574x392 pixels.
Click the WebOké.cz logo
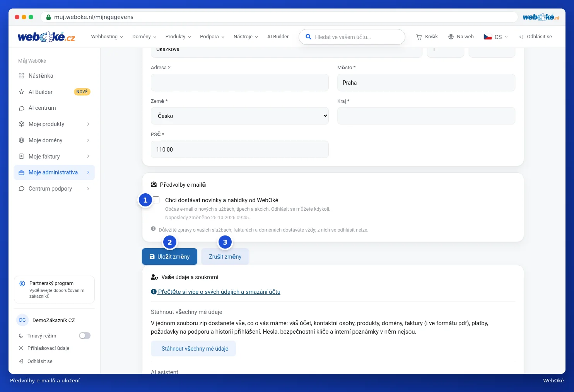click(x=46, y=37)
